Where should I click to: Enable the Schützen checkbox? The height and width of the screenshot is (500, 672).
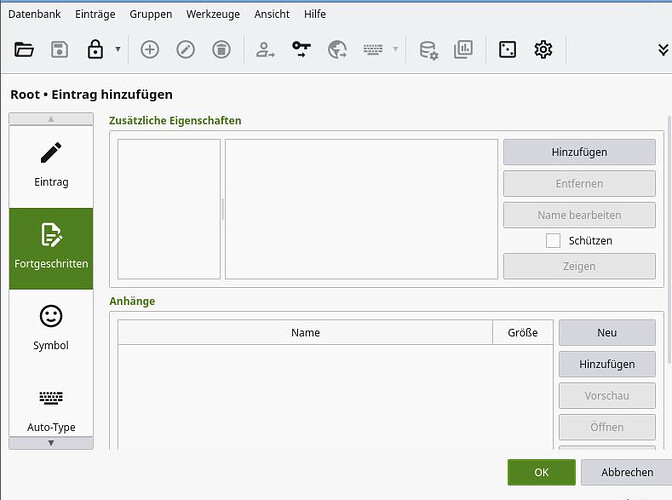(x=553, y=240)
